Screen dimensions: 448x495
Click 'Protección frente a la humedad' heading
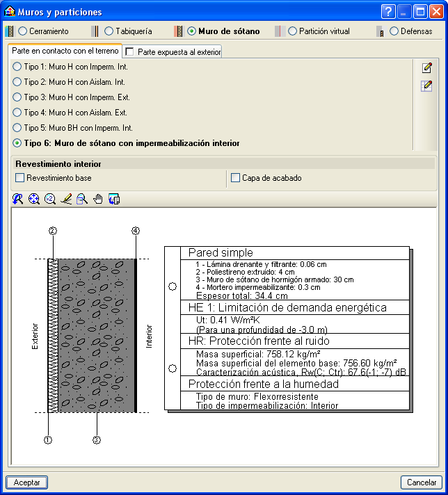coord(264,384)
